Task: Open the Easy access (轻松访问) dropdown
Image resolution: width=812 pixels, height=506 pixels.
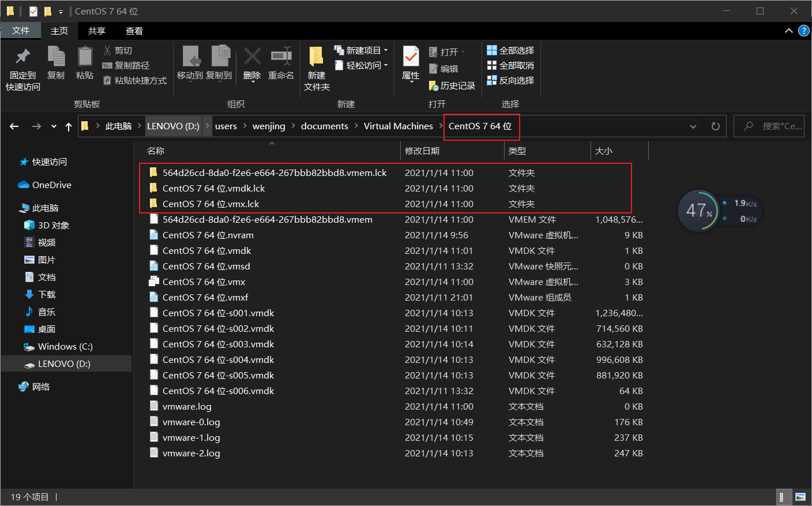Action: (361, 65)
